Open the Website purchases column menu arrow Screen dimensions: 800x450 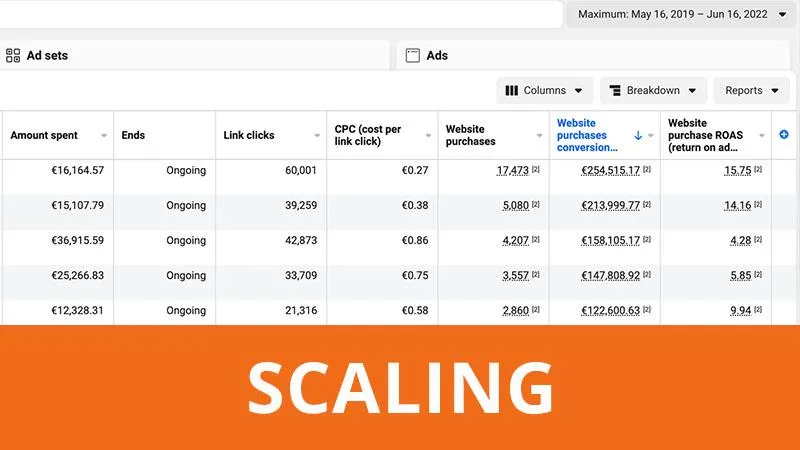[539, 136]
